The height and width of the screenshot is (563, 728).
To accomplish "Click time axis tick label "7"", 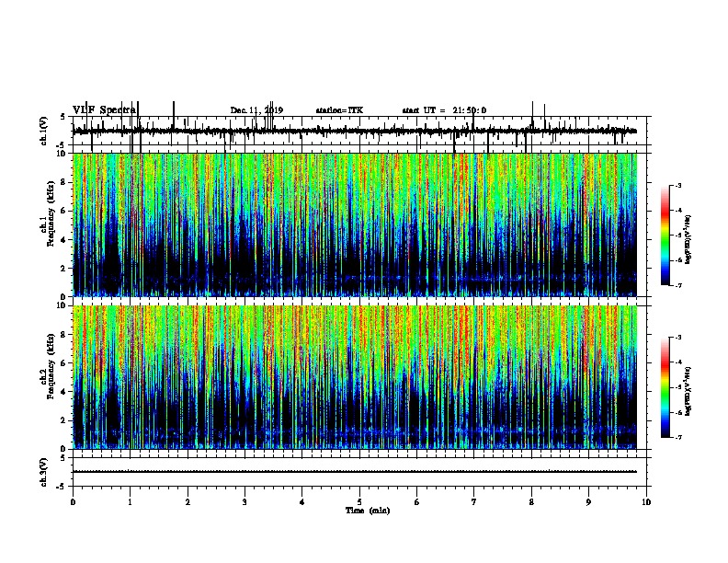I will coord(474,502).
